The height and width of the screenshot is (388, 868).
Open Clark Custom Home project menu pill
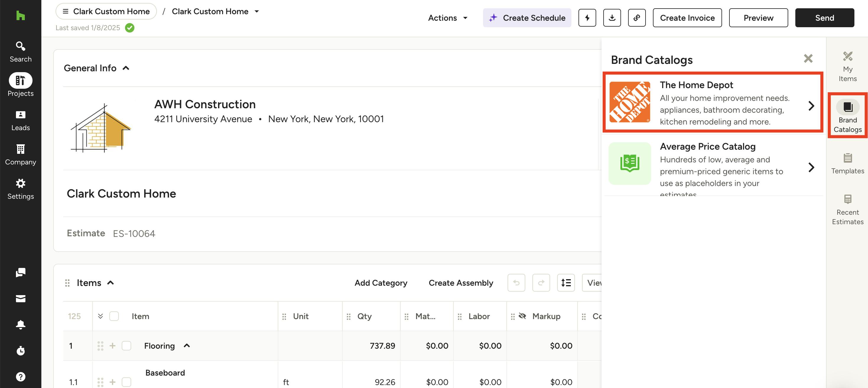coord(106,12)
